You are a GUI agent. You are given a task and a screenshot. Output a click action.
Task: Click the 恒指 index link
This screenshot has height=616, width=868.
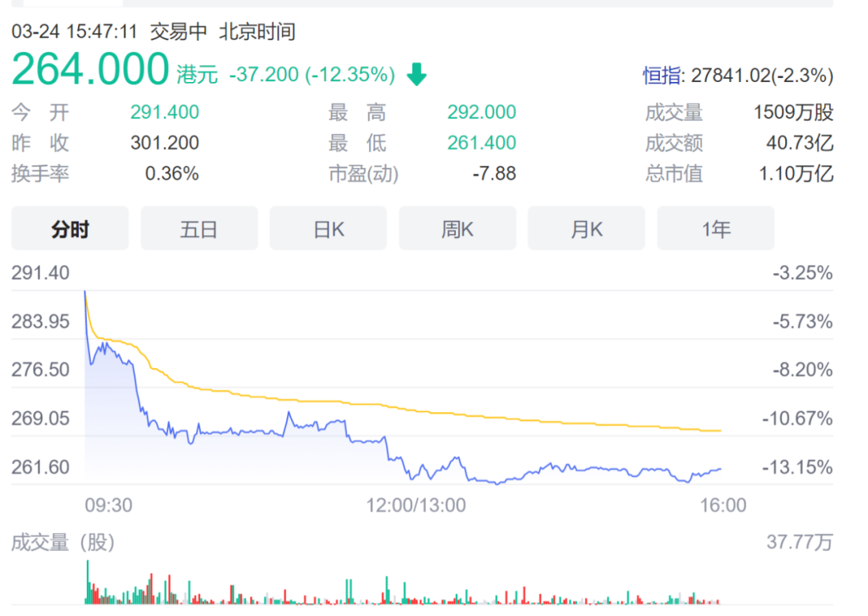tap(661, 76)
